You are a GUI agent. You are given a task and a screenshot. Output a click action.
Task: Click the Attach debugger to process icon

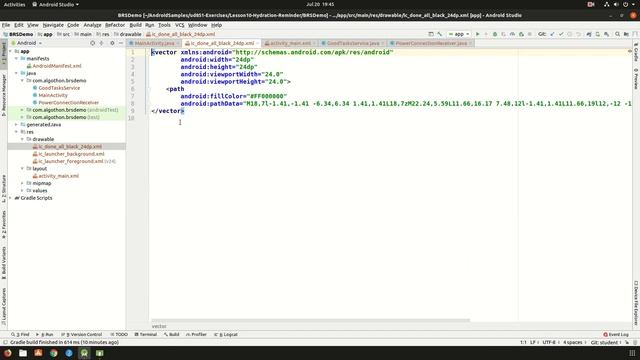tap(521, 34)
